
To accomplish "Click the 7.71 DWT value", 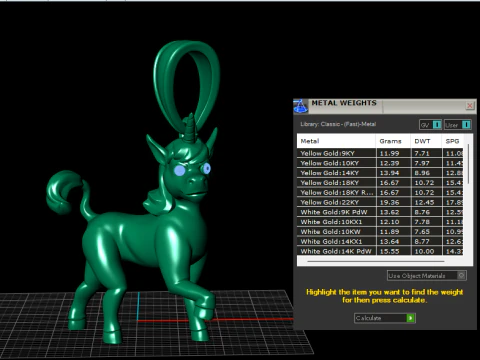I will point(422,153).
